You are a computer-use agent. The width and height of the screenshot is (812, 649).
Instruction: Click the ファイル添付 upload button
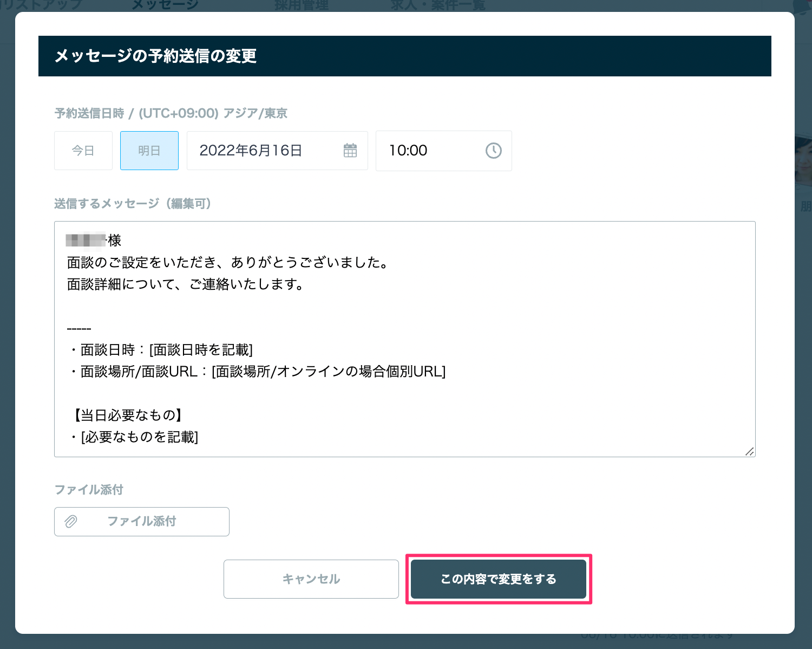point(142,522)
